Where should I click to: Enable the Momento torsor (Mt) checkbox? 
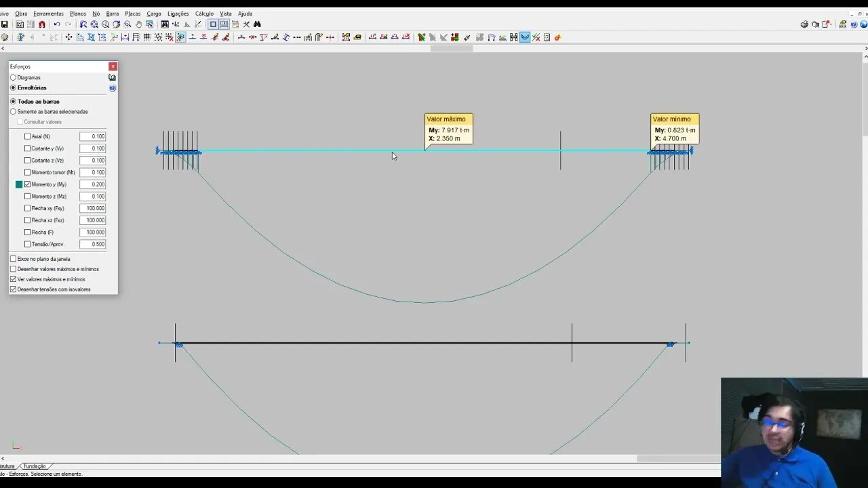(x=27, y=172)
